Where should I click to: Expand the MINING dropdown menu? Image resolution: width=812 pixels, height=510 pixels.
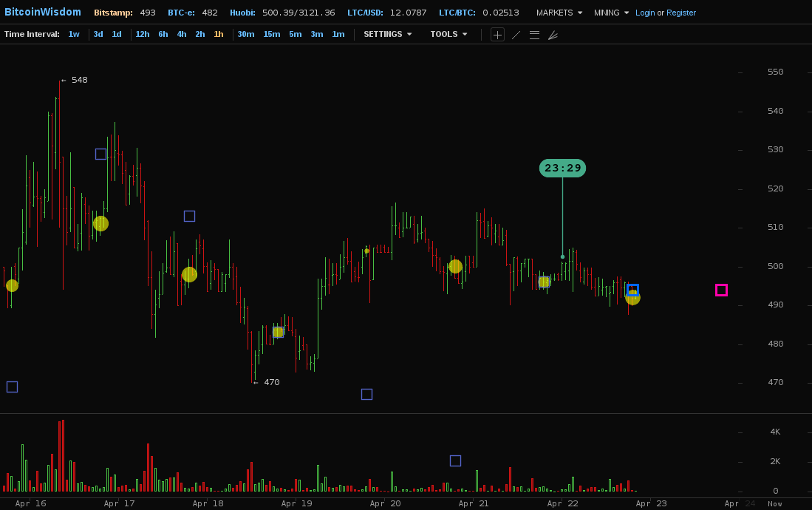pos(611,13)
